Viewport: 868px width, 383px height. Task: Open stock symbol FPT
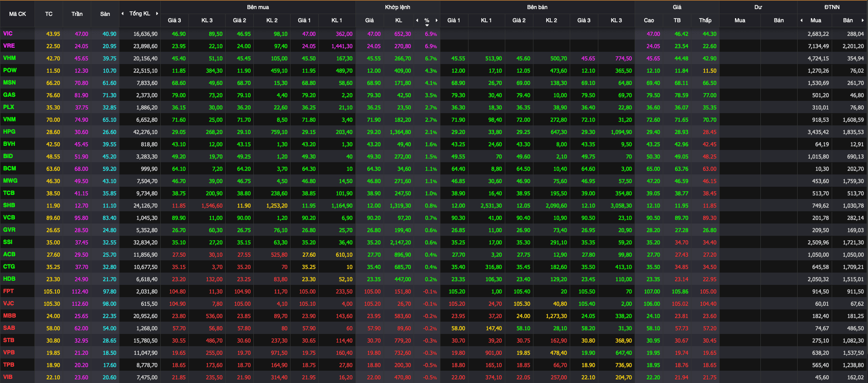click(x=8, y=291)
